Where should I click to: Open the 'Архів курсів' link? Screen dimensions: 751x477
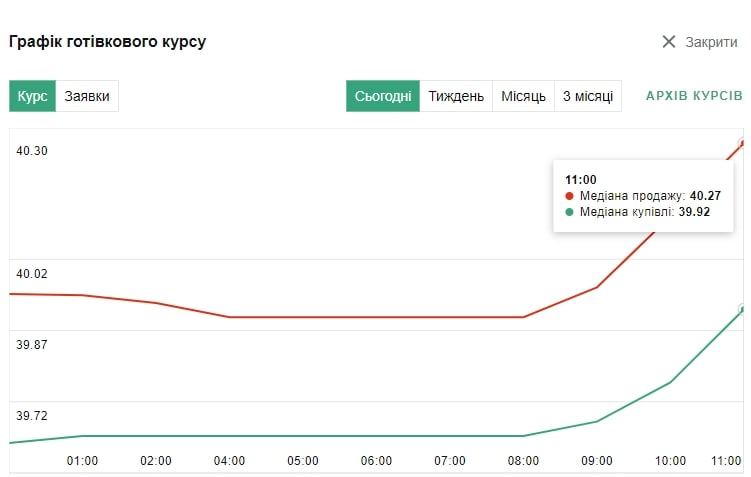click(694, 96)
